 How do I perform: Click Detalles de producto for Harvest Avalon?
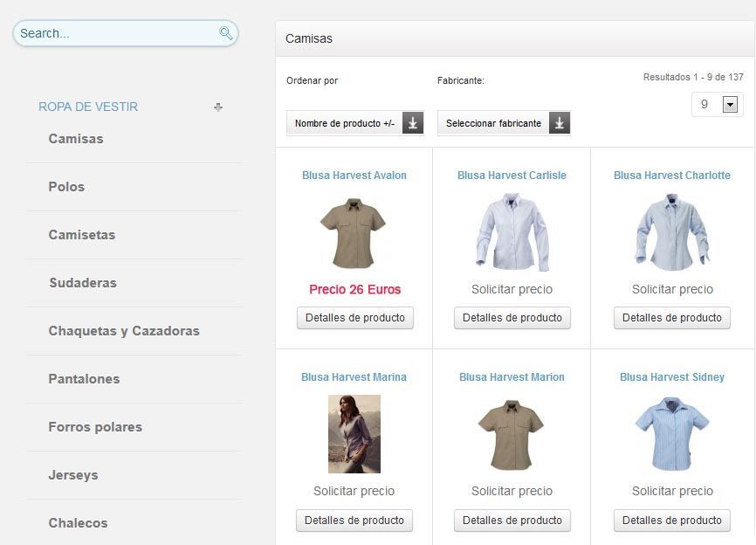355,318
